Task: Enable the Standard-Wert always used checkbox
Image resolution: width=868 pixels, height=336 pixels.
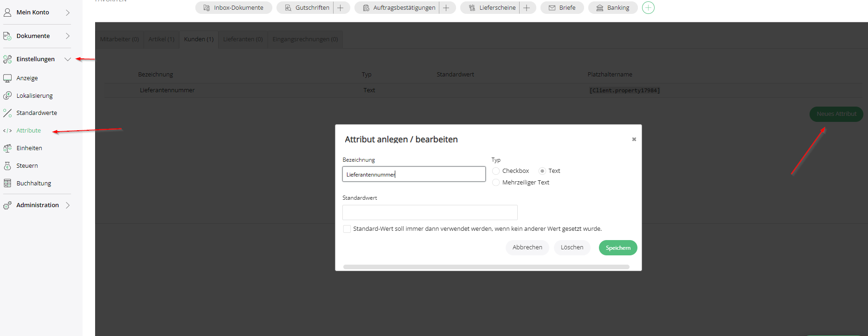Action: (347, 229)
